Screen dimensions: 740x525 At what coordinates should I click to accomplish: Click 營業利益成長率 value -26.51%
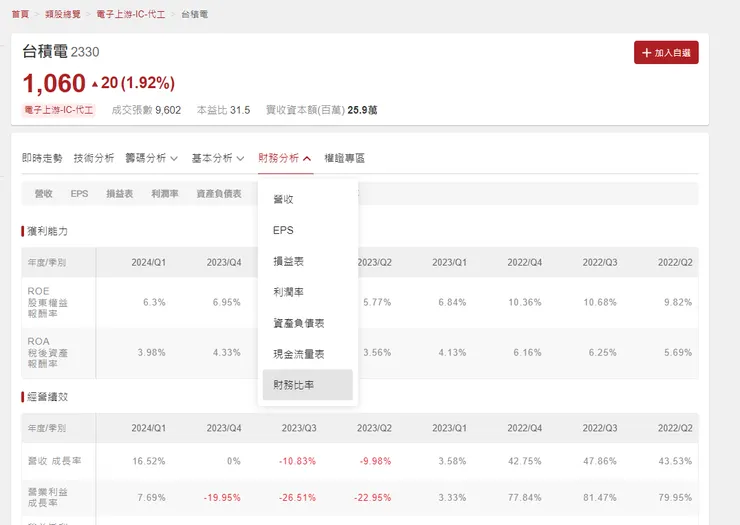point(297,498)
